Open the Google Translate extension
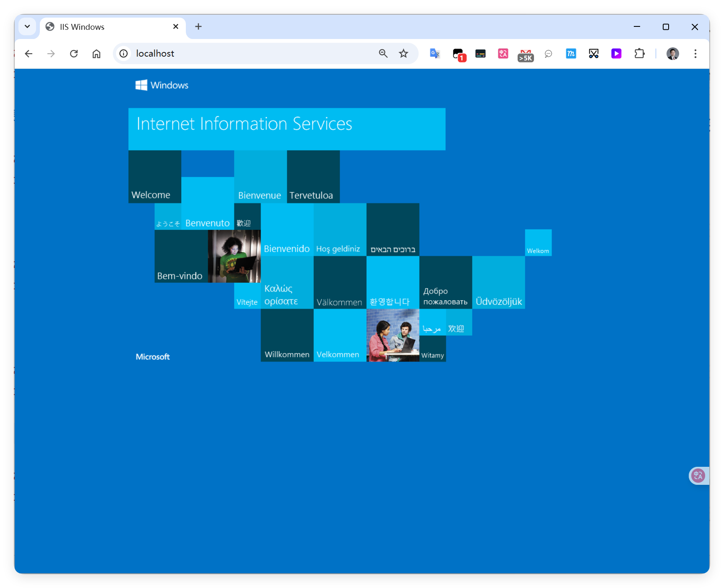 coord(435,54)
